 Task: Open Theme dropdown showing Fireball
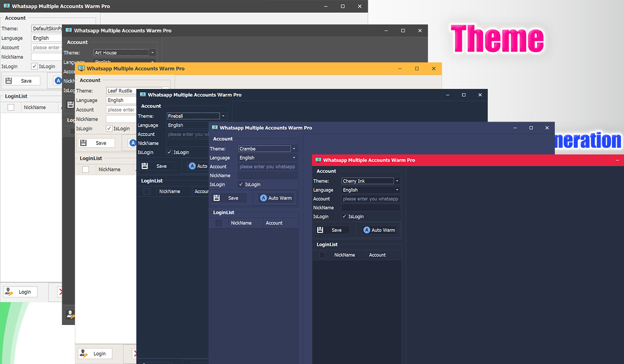pos(196,116)
